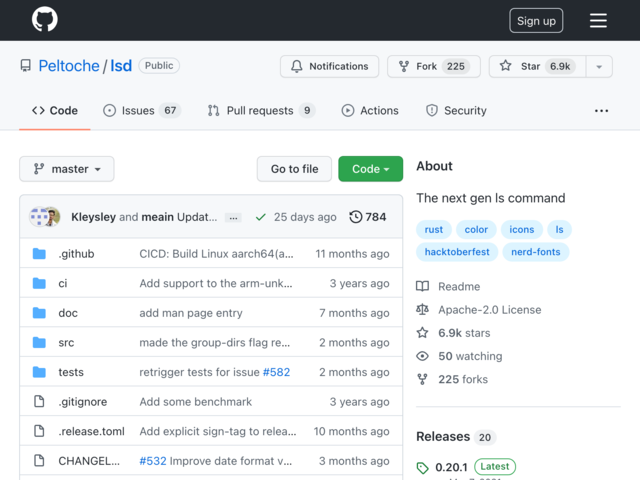Viewport: 640px width, 480px height.
Task: Switch to the Code tab
Action: (x=55, y=111)
